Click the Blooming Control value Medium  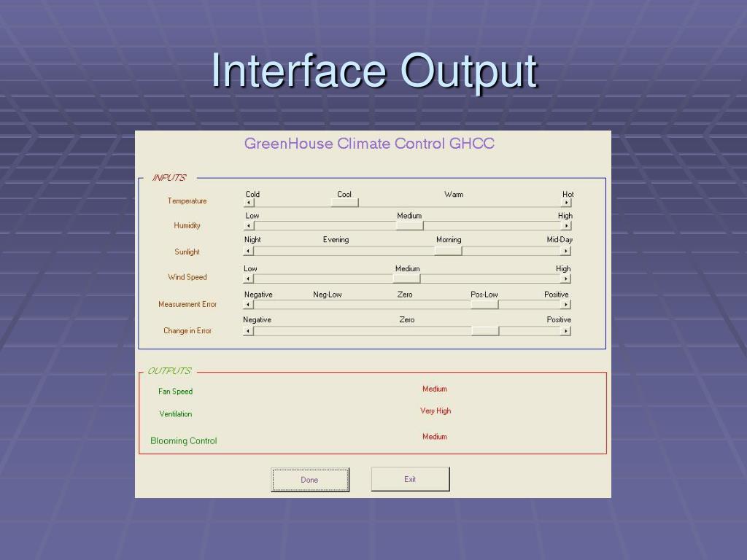(435, 437)
